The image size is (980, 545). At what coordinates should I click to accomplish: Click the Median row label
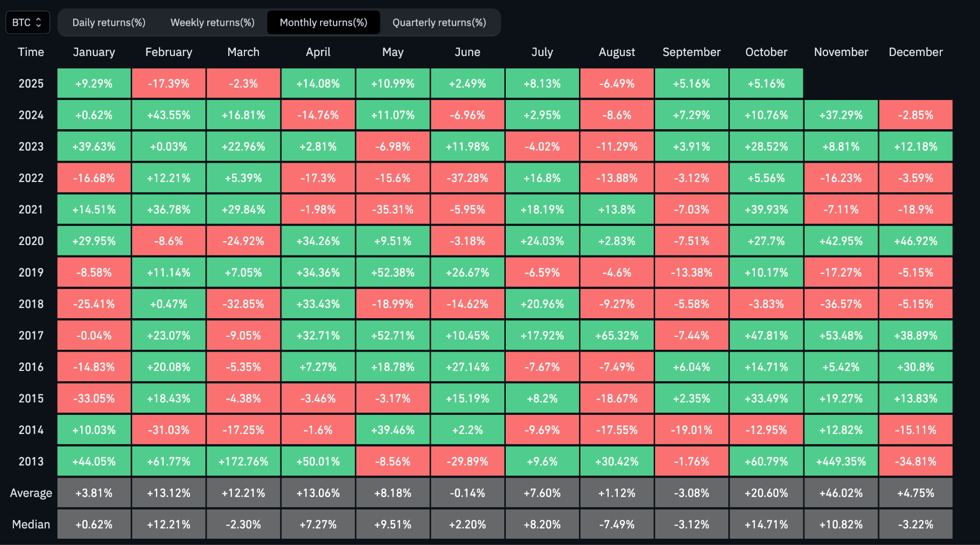pos(31,524)
